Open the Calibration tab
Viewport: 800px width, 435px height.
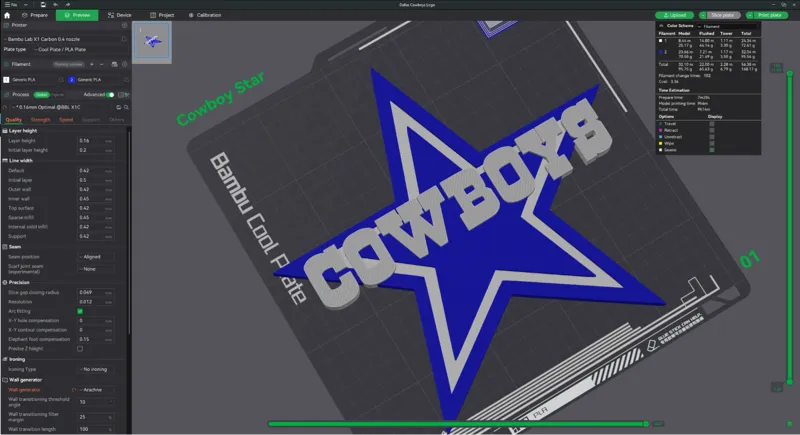click(x=205, y=15)
